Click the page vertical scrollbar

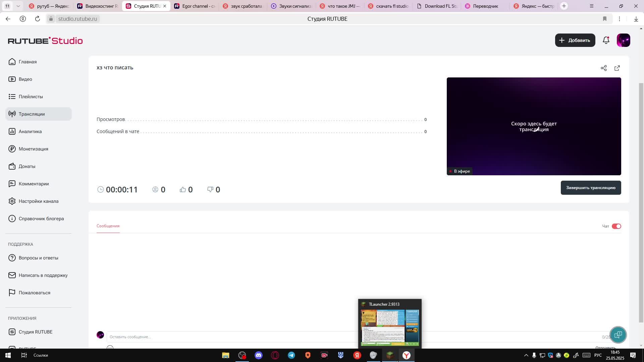click(641, 203)
